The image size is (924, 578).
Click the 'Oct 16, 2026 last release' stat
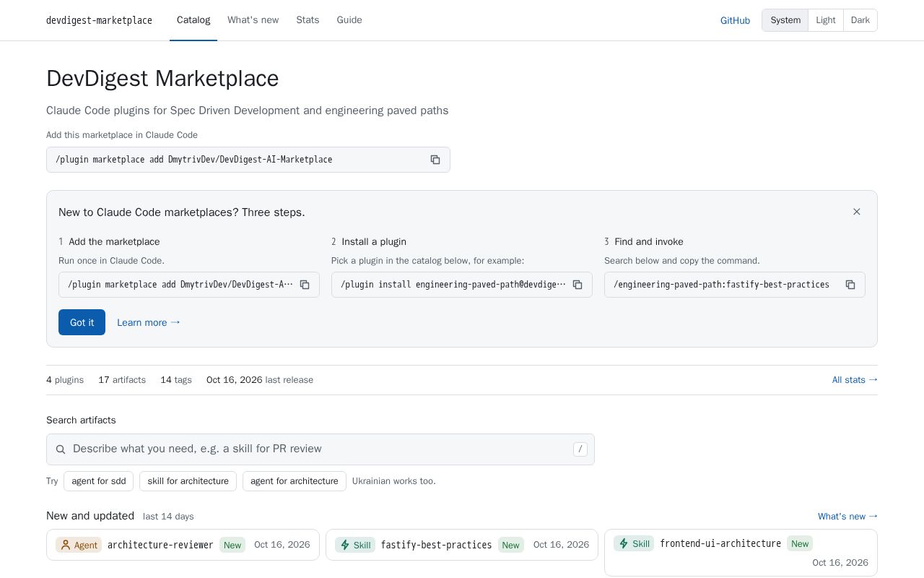(x=260, y=380)
